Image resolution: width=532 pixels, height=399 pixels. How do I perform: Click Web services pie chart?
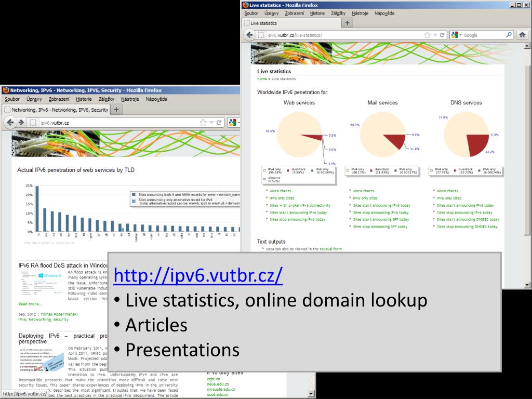coord(299,135)
